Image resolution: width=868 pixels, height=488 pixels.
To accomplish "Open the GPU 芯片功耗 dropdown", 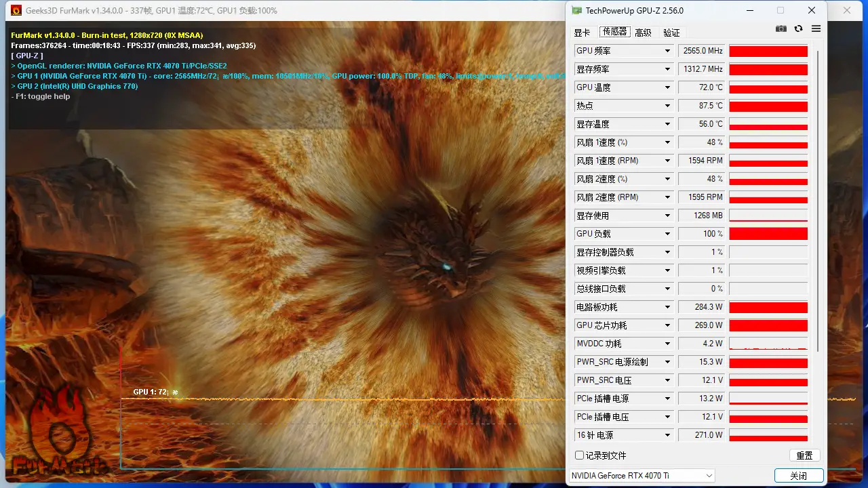I will (667, 325).
